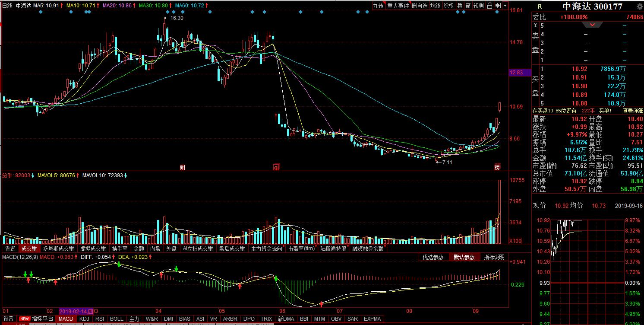Click the 预测 forecast button
The image size is (644, 325).
(479, 6)
